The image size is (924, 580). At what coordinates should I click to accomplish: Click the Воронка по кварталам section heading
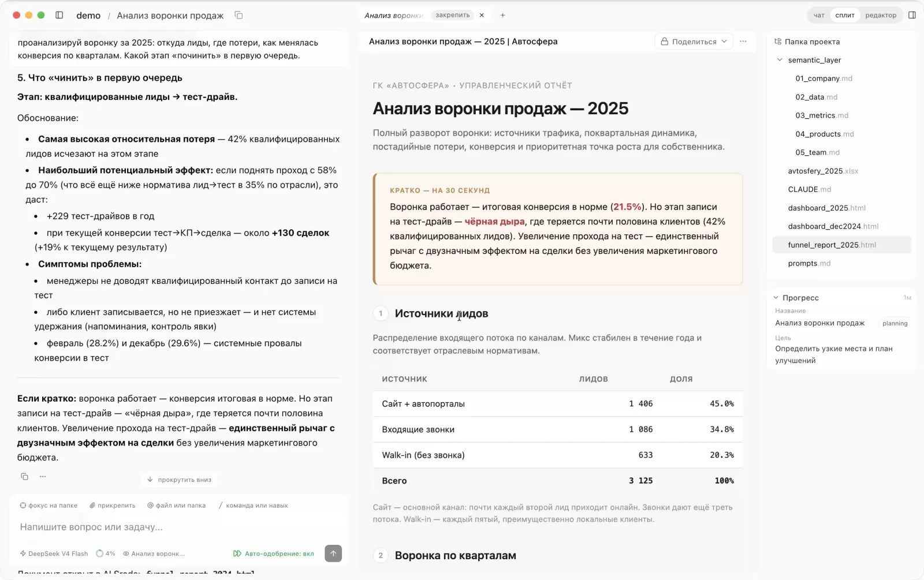pos(455,555)
